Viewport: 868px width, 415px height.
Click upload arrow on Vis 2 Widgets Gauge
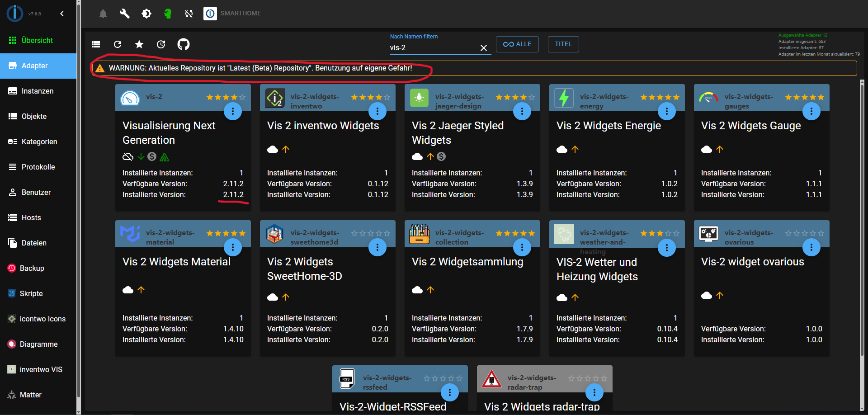(720, 149)
